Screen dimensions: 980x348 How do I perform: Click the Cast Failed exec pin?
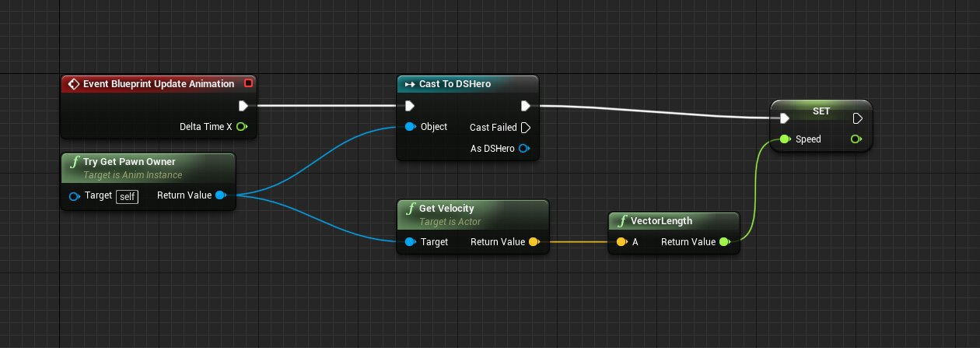[526, 127]
